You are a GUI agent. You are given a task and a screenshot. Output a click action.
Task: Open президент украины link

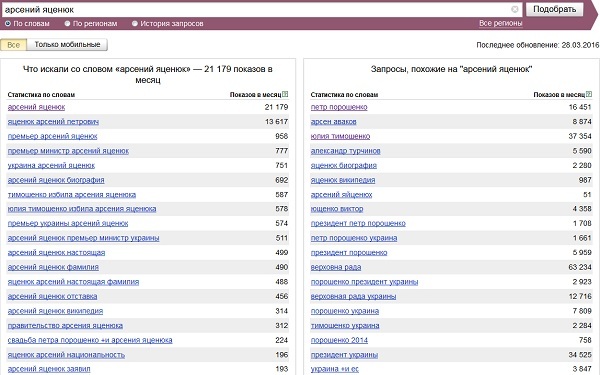pyautogui.click(x=344, y=355)
